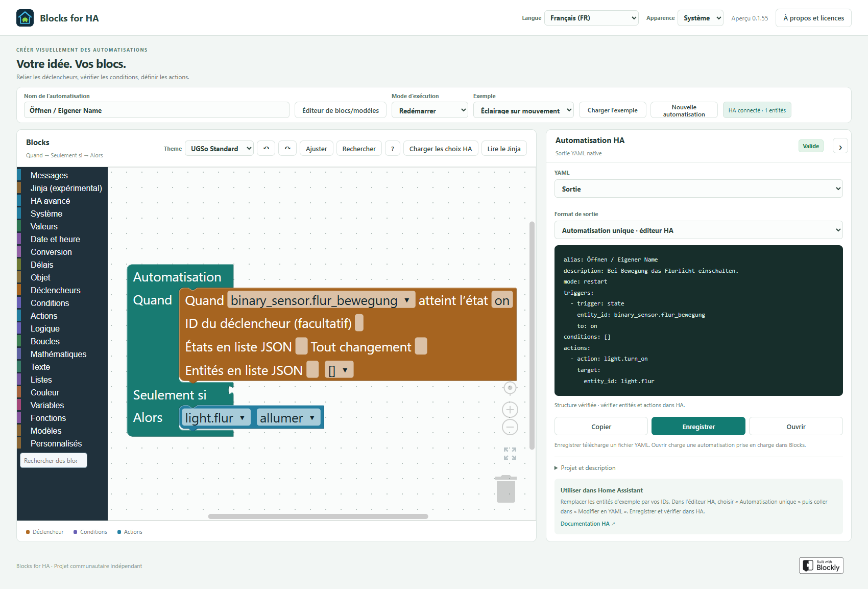Expand the Projet et description section

585,468
